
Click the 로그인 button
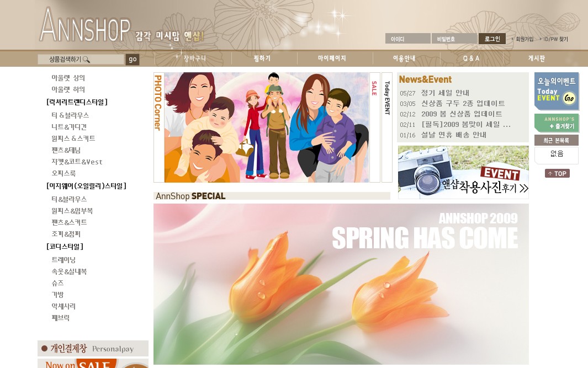[x=492, y=39]
